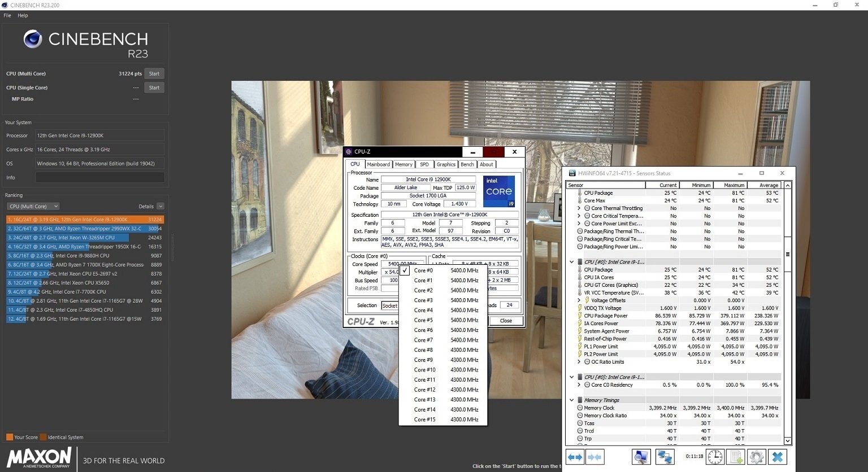Select the Core i9-12900K ranking entry

(85, 220)
